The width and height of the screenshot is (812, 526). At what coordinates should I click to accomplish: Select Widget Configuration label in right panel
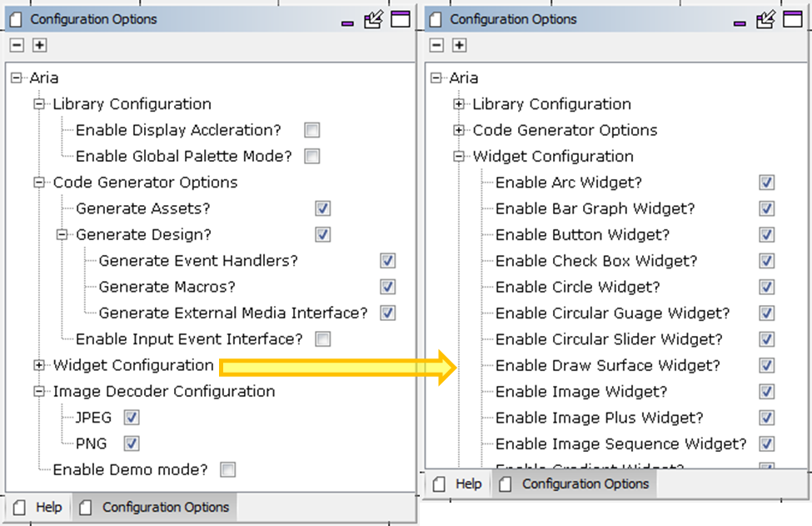pos(553,156)
